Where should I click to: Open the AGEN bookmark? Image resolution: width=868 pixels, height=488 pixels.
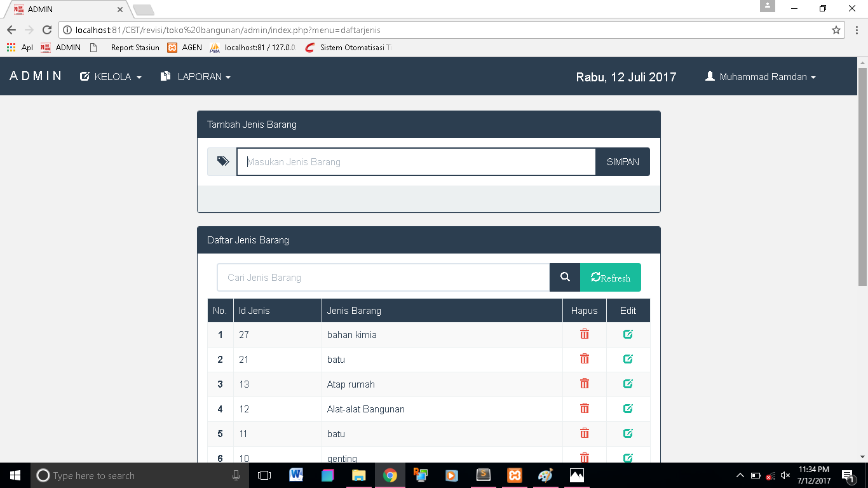[x=185, y=48]
